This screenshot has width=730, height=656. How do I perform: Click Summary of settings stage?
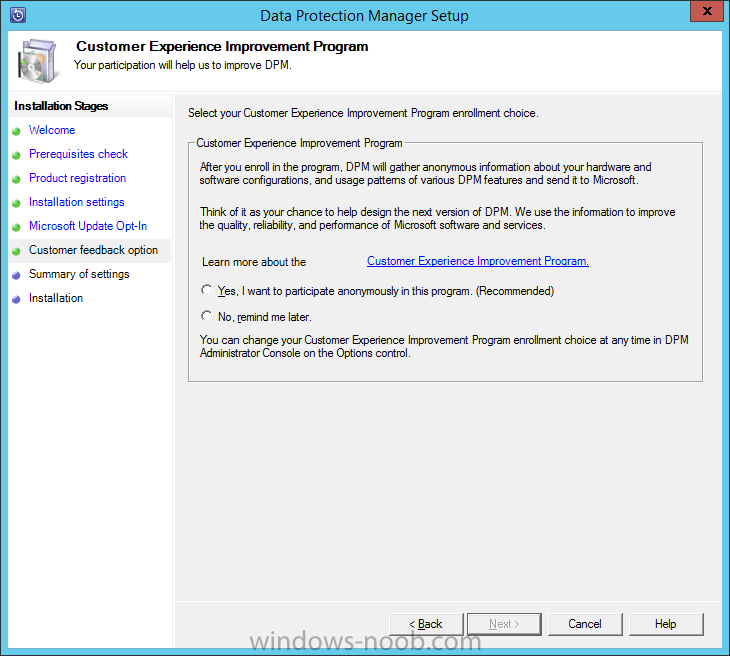79,274
